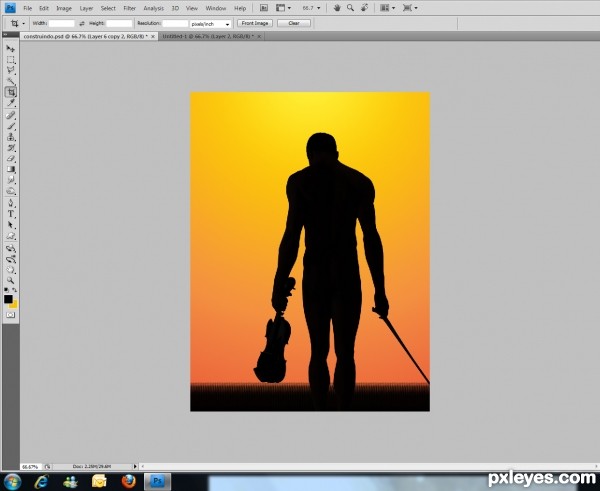This screenshot has height=491, width=600.
Task: Select the Eyedropper tool
Action: click(10, 103)
